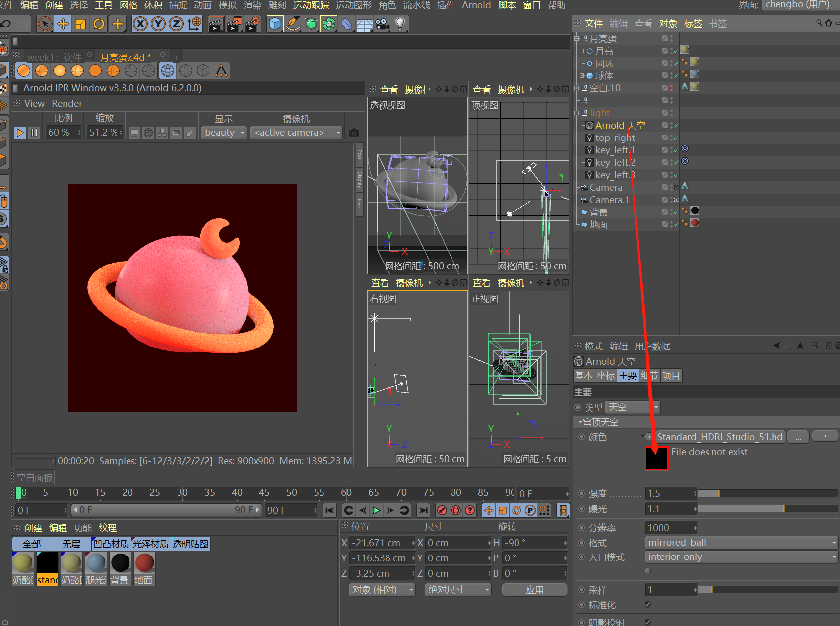The height and width of the screenshot is (626, 840).
Task: Adjust the 强度 intensity slider
Action: tap(768, 493)
